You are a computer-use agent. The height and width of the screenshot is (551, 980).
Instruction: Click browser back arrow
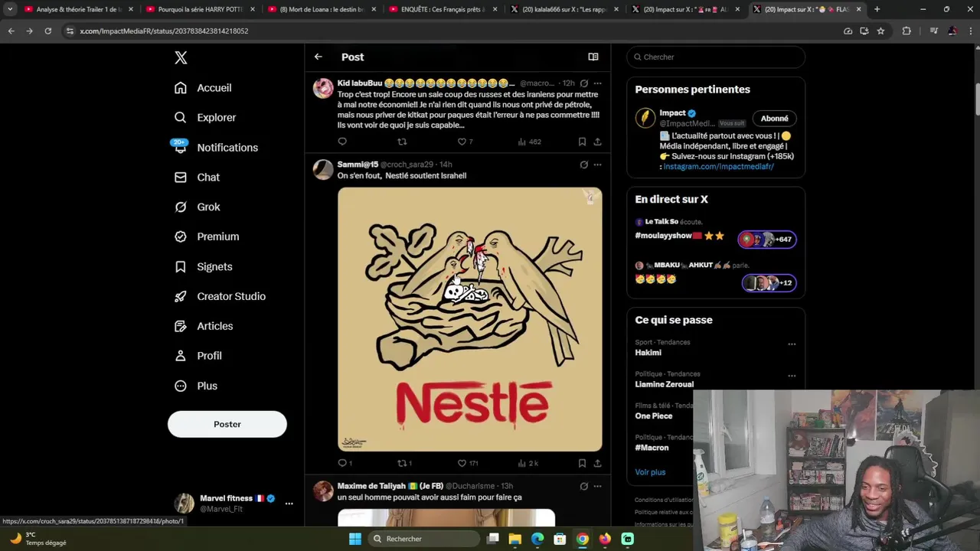coord(11,31)
